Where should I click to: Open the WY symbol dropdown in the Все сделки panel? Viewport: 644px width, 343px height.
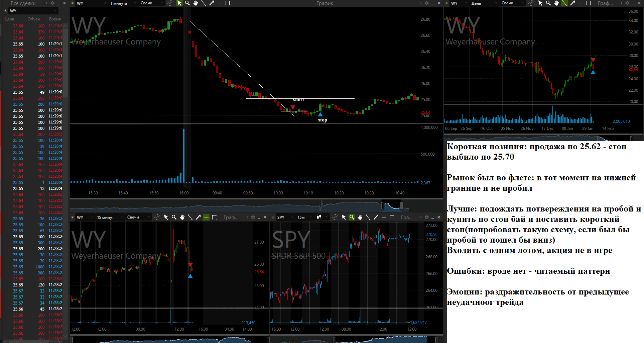[33, 11]
